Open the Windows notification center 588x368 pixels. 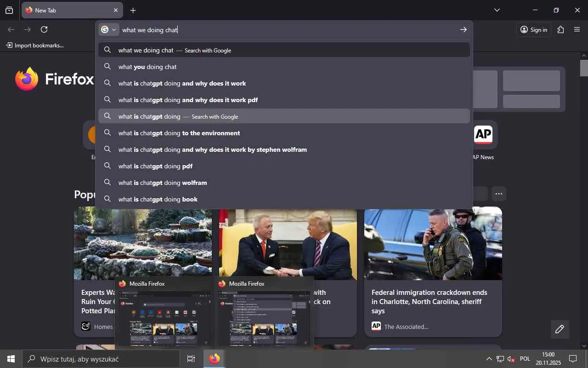click(x=573, y=359)
